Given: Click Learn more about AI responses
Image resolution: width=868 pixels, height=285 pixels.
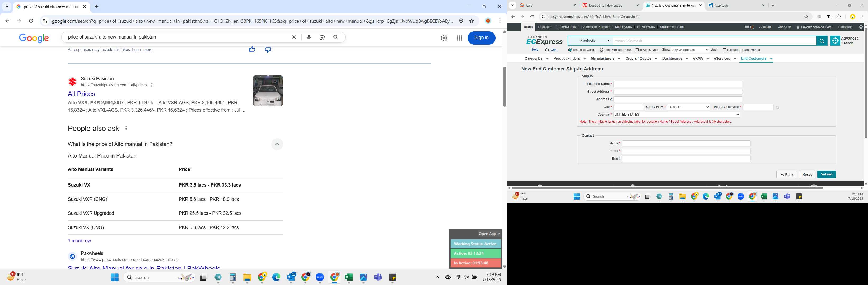Looking at the screenshot, I should coord(142,50).
